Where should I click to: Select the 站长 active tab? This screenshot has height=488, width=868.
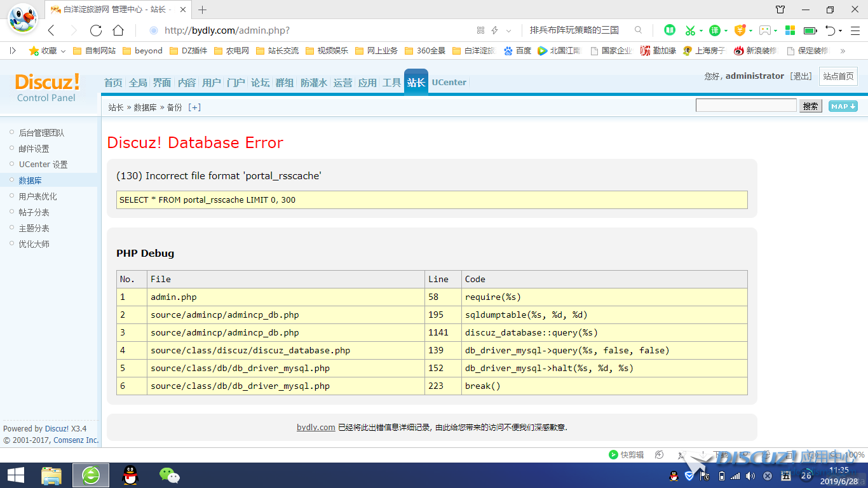click(x=416, y=83)
